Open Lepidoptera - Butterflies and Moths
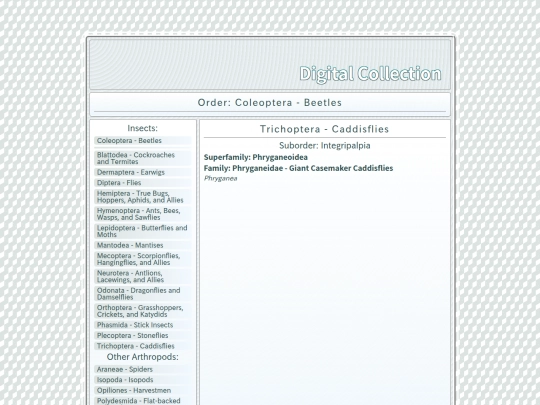The height and width of the screenshot is (405, 540). 143,231
